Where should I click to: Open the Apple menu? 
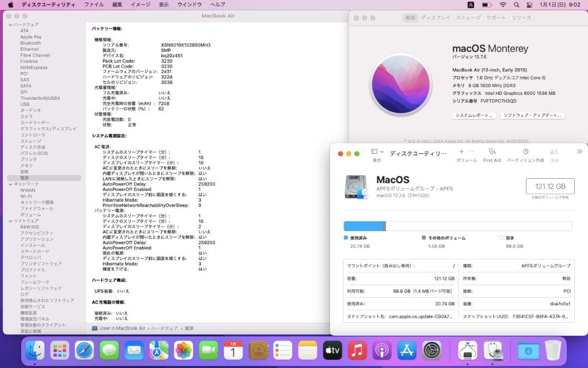pyautogui.click(x=10, y=4)
